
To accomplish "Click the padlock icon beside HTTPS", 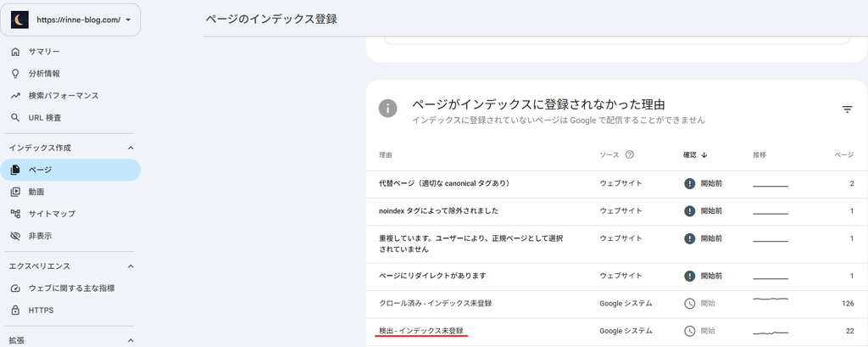I will point(15,311).
